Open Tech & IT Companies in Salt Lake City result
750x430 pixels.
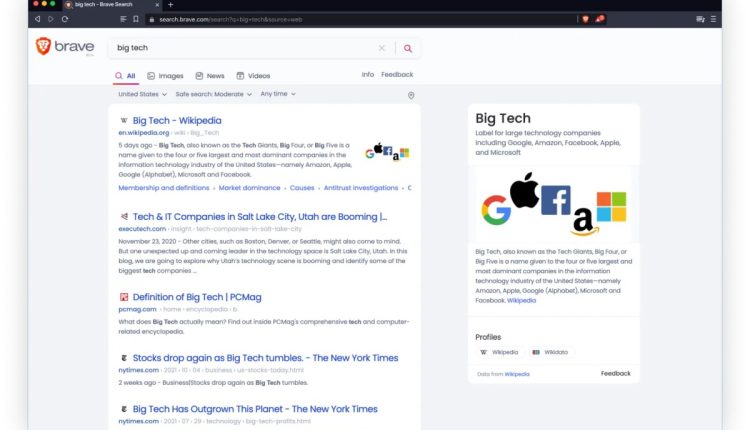[x=260, y=217]
